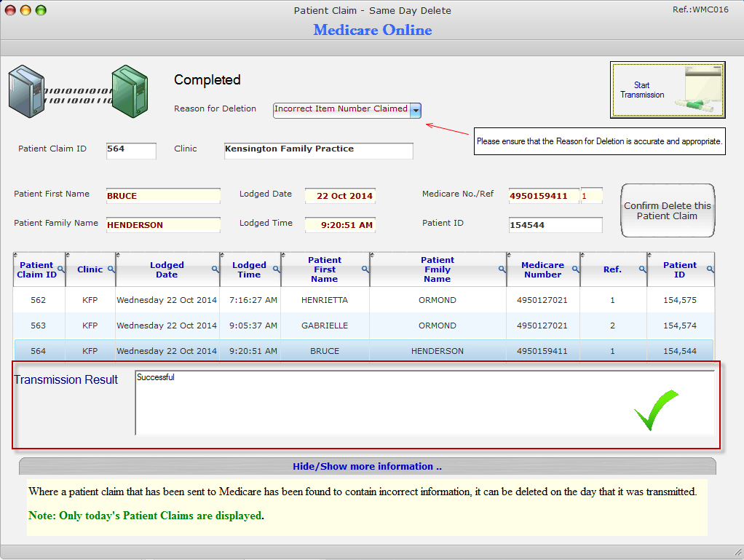This screenshot has width=744, height=560.
Task: Click the Transmission Result text box
Action: pyautogui.click(x=424, y=403)
